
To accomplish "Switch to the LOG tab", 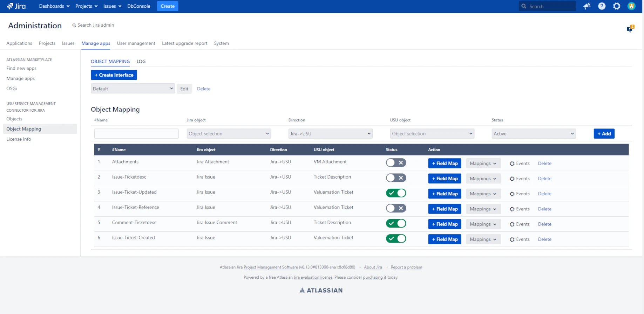I will pos(141,61).
